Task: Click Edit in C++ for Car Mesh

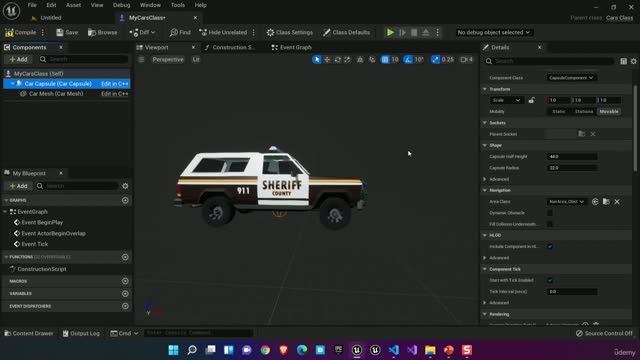Action: 115,93
